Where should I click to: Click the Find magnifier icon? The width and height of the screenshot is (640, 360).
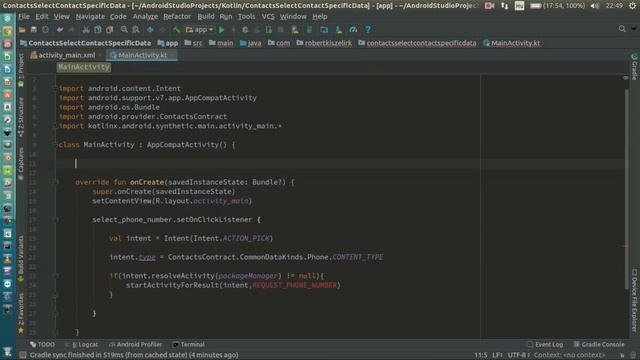point(124,30)
